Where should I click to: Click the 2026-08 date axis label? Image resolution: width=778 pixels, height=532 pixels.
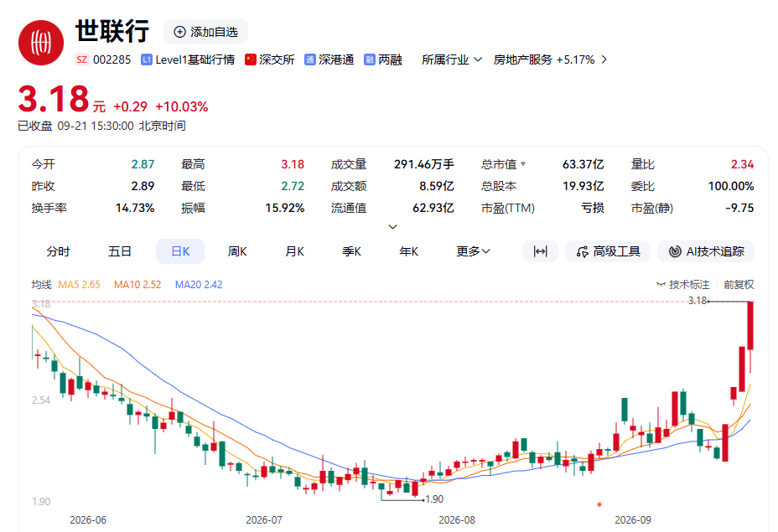(456, 520)
